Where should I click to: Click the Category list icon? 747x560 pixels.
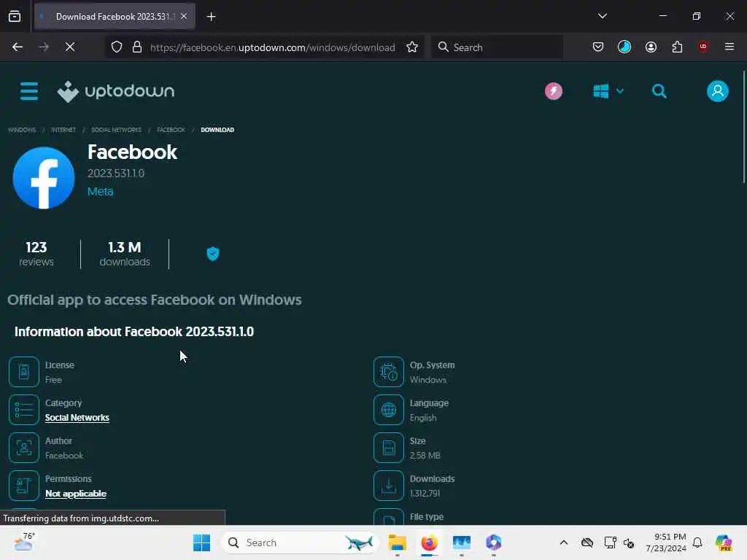(x=24, y=410)
